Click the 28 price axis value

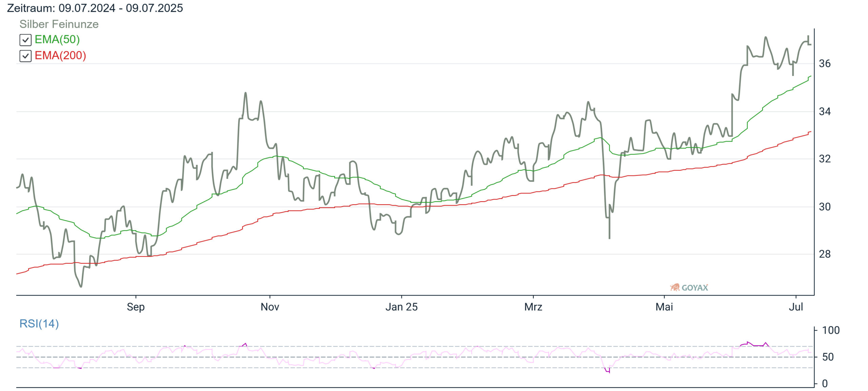825,254
